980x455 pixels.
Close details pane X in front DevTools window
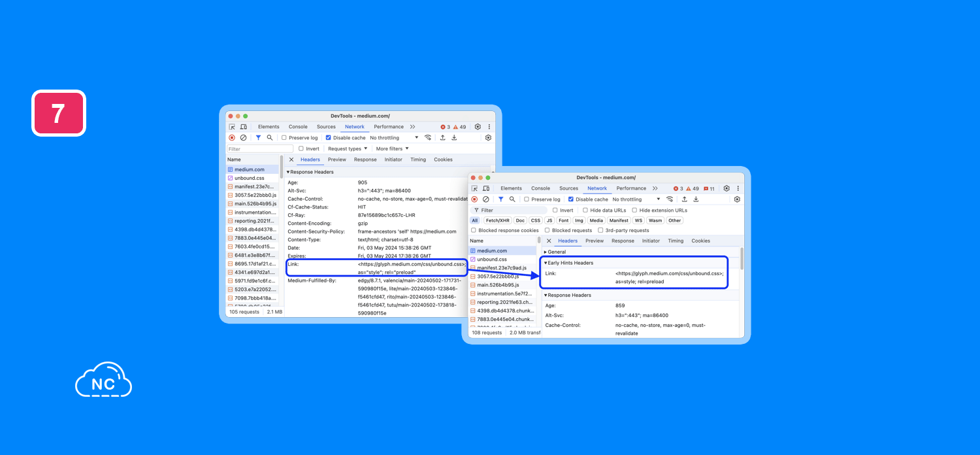(549, 241)
